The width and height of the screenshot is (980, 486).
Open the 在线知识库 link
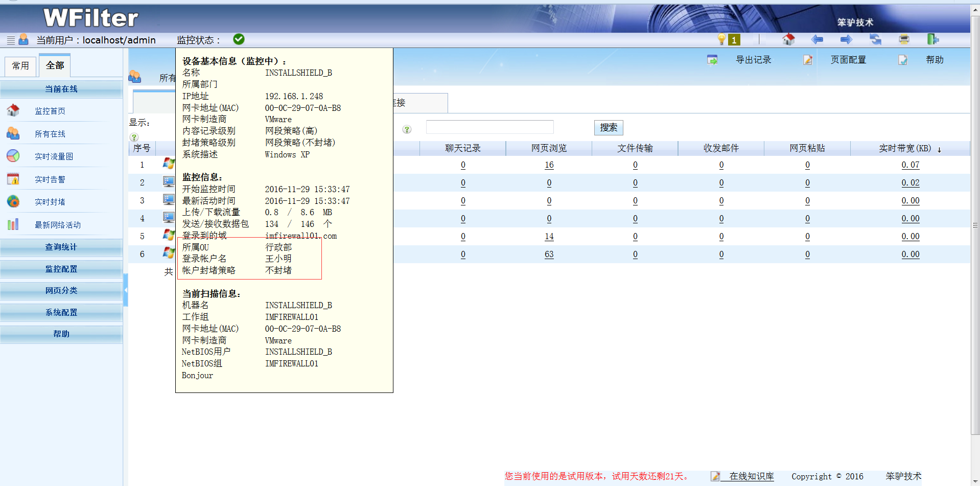(x=751, y=476)
